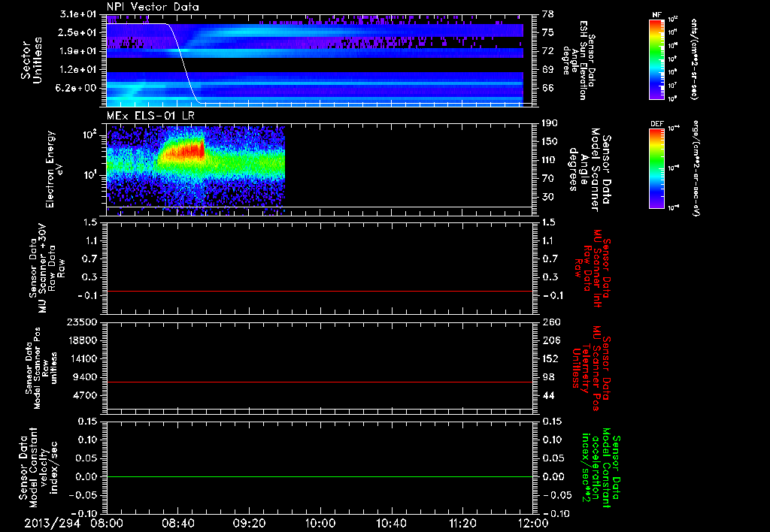Viewport: 770px width, 532px height.
Task: Click the '2013/294' date label
Action: (52, 523)
